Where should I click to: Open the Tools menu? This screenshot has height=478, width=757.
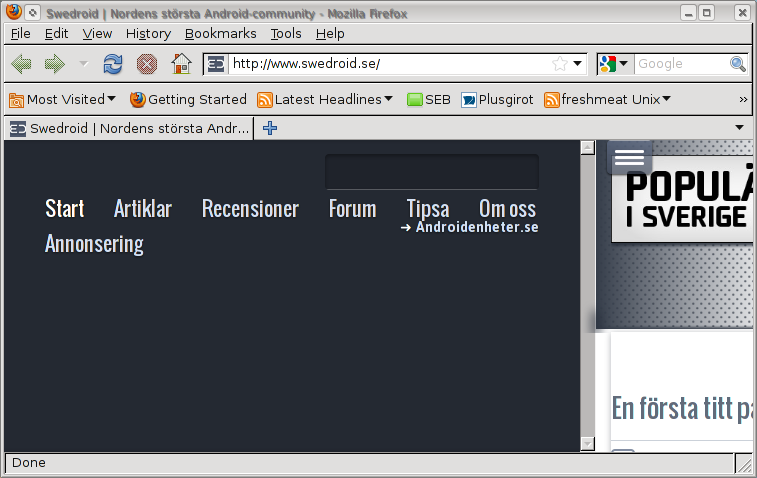(x=286, y=34)
